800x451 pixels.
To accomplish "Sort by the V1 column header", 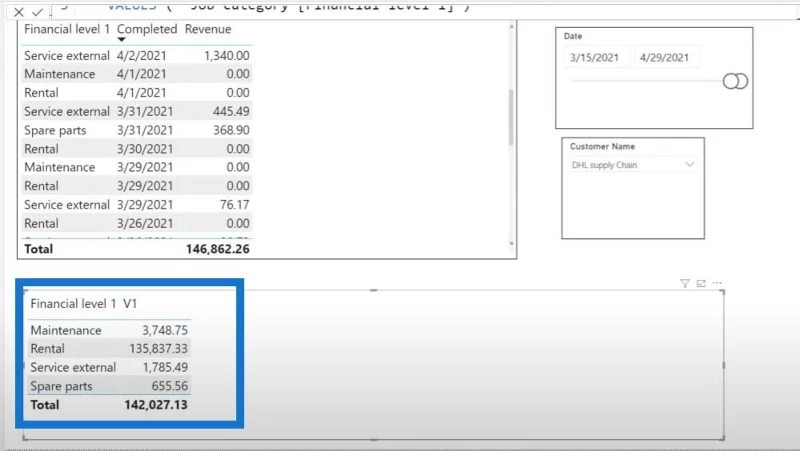I will click(x=130, y=304).
